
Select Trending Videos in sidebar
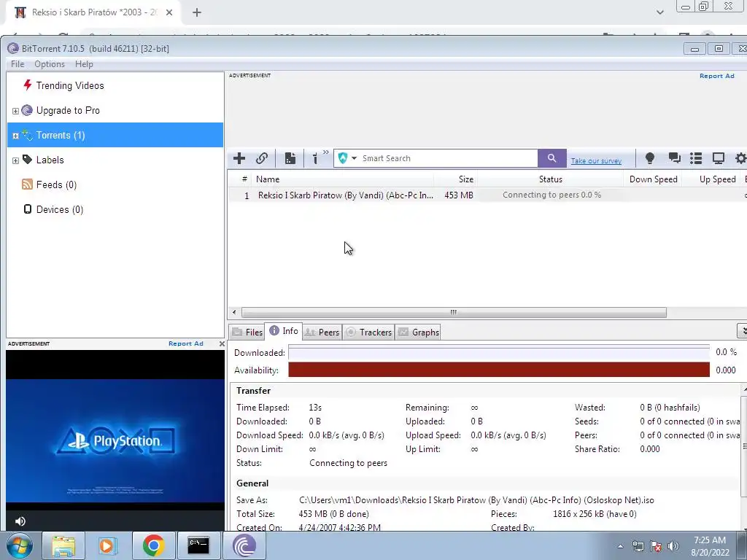[70, 86]
